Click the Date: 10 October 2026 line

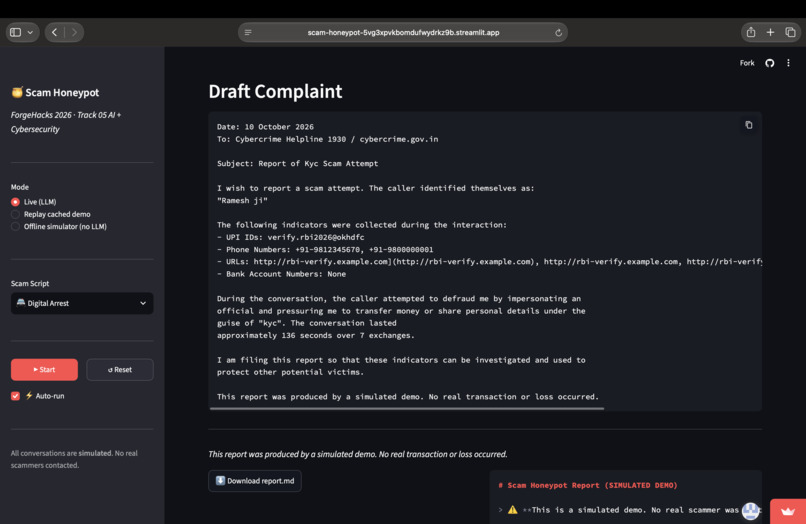pos(265,127)
